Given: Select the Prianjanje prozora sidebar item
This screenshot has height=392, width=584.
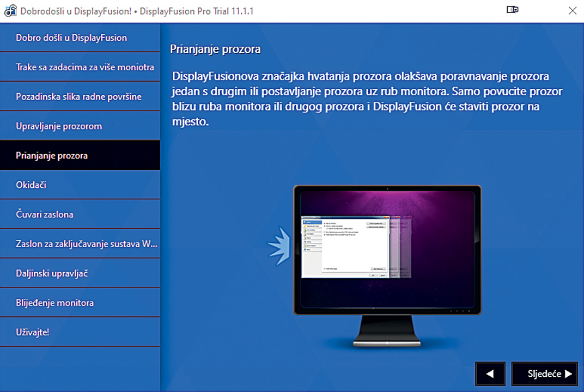Looking at the screenshot, I should (80, 155).
